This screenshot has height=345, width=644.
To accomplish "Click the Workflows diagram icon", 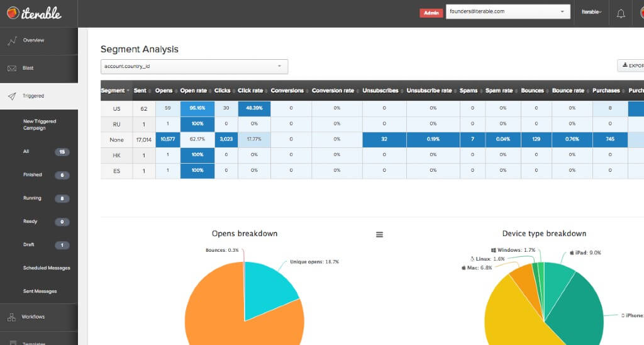I will [x=11, y=317].
